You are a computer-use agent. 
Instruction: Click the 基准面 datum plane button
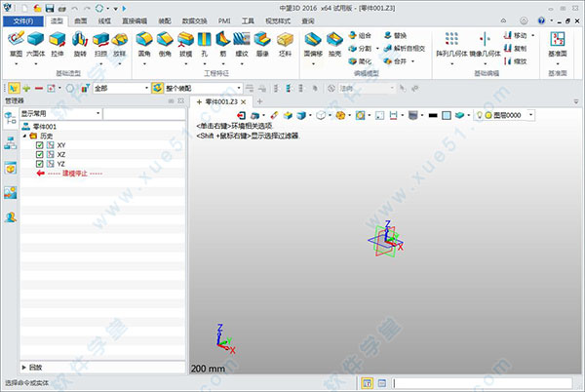[559, 43]
